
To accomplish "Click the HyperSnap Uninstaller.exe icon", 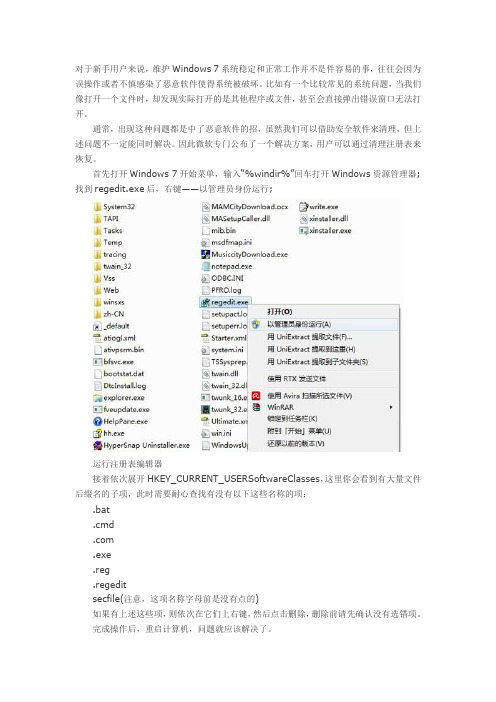I will point(98,445).
